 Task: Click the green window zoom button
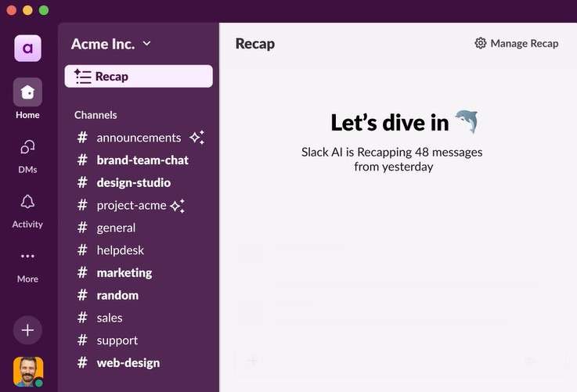[x=44, y=10]
